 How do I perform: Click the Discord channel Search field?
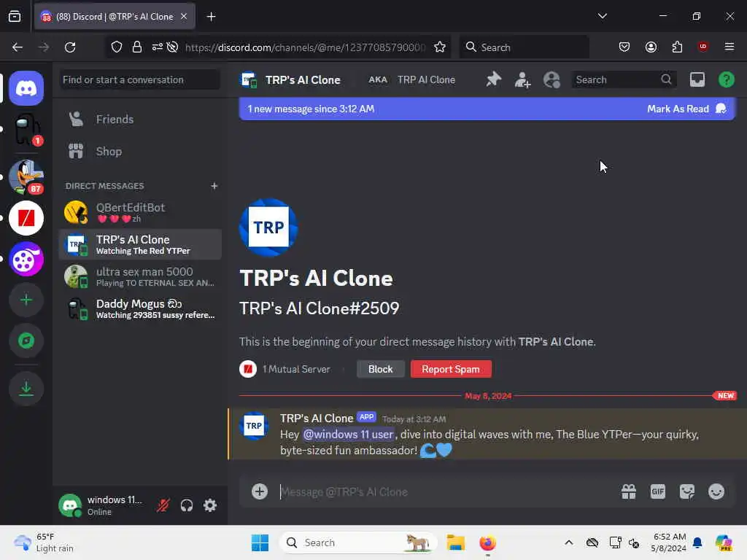[x=623, y=79]
